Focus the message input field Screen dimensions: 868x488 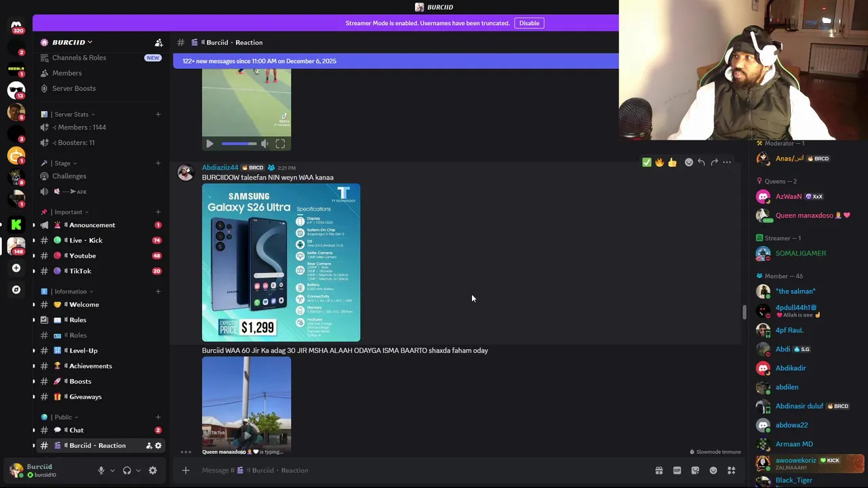coord(420,470)
